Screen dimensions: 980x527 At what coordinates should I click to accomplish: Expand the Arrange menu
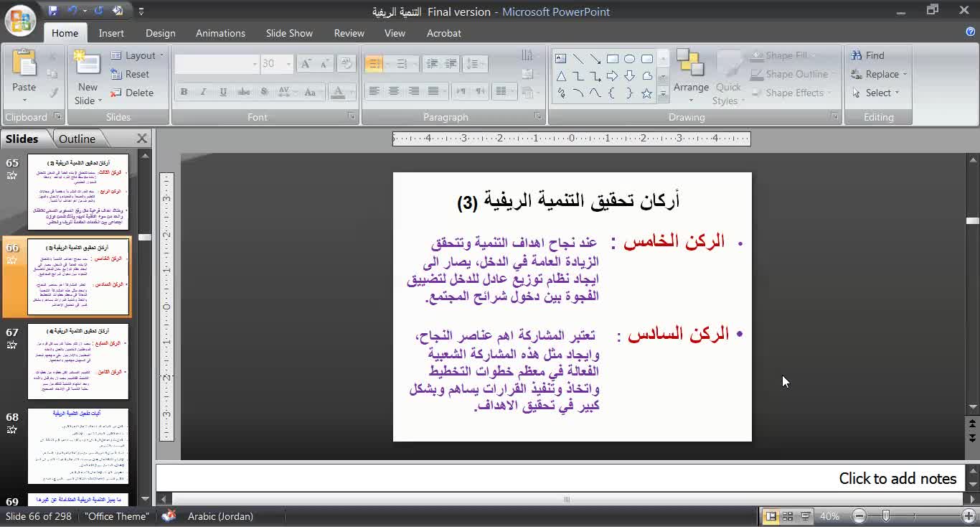[x=691, y=78]
